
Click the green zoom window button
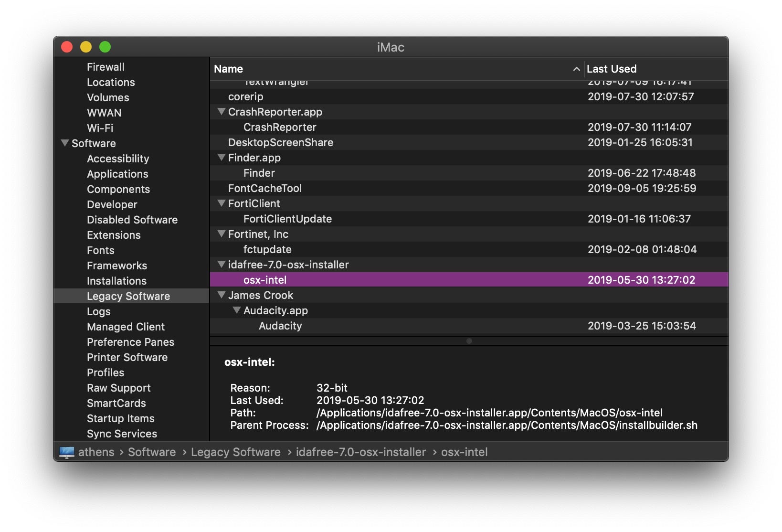(x=105, y=47)
